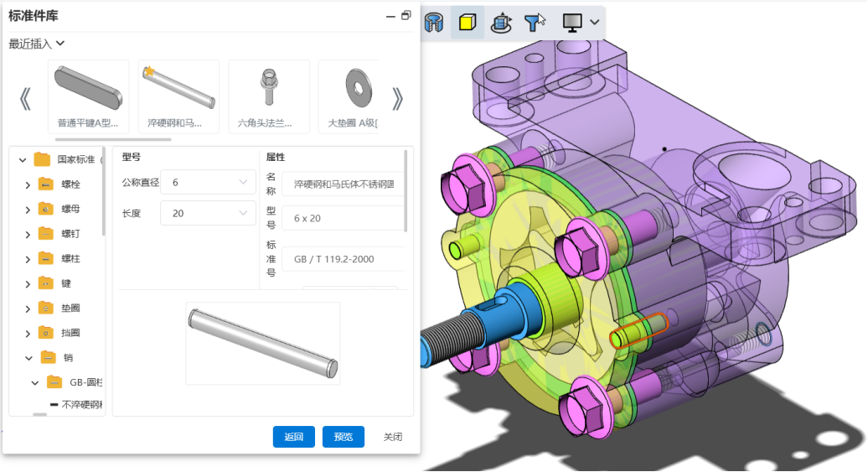The width and height of the screenshot is (868, 472).
Task: Click the 名称 field 淬硬钢和马氏体不锈钢圆
Action: pyautogui.click(x=344, y=184)
